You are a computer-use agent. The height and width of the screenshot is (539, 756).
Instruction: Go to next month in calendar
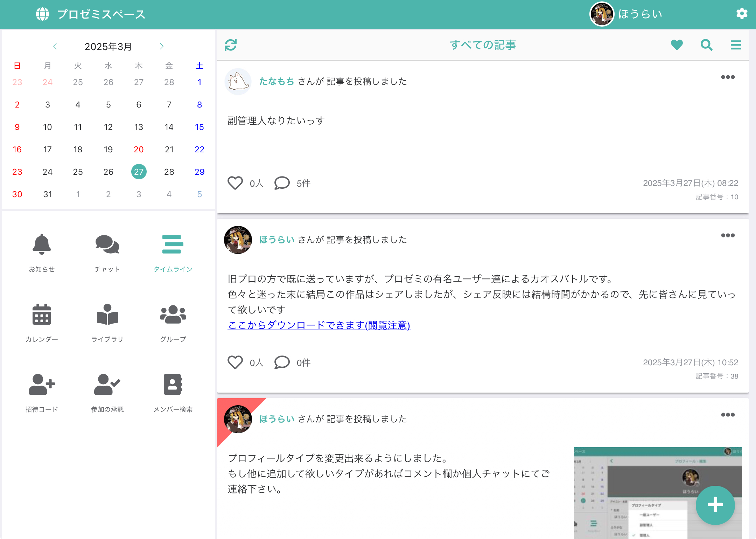(162, 46)
